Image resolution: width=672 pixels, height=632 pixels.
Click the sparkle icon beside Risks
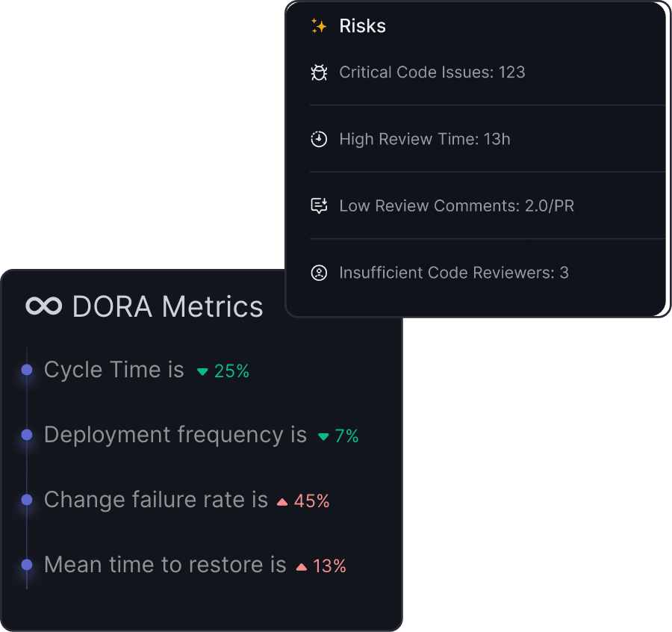[319, 26]
